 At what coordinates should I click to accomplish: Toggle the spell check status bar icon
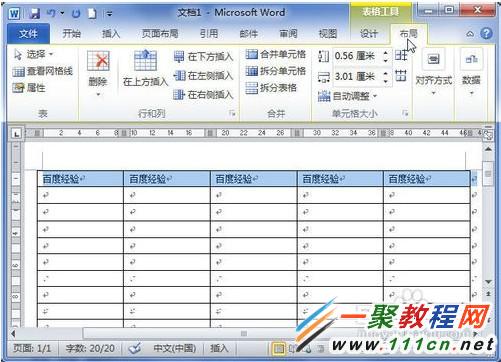click(135, 349)
